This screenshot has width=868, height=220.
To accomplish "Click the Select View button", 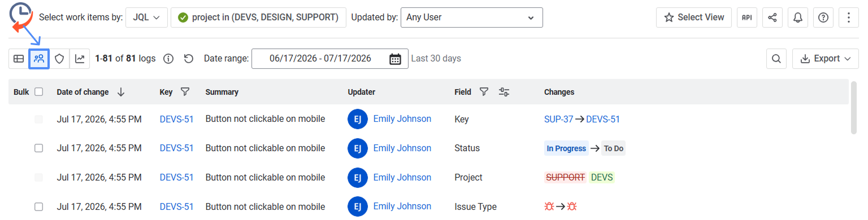I will coord(694,17).
